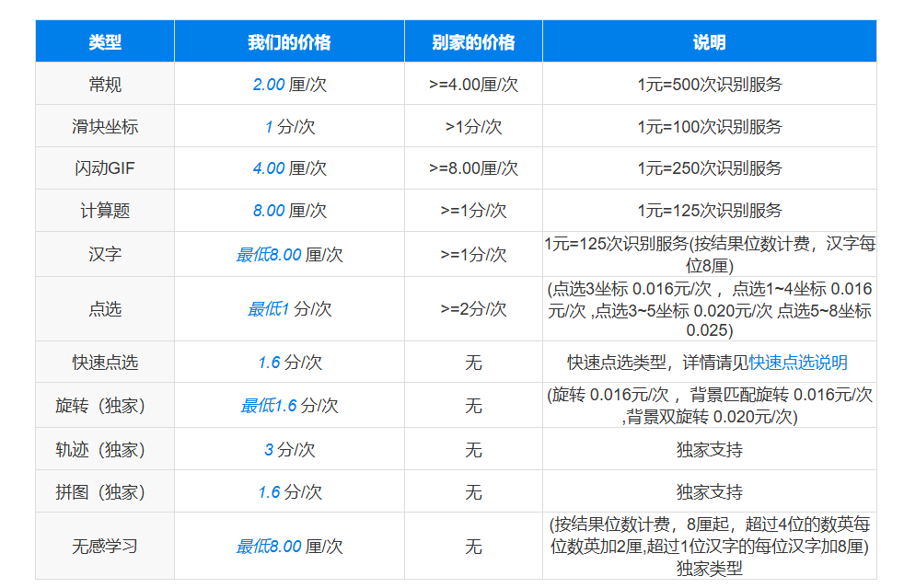Image resolution: width=904 pixels, height=588 pixels.
Task: Click 无 in the 旋转 row
Action: point(473,405)
